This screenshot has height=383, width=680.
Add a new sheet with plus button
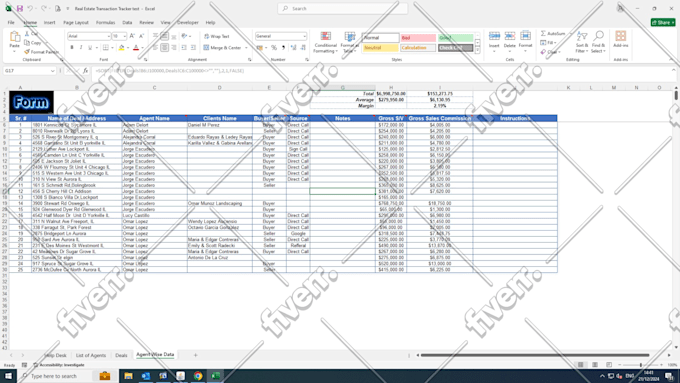click(195, 355)
